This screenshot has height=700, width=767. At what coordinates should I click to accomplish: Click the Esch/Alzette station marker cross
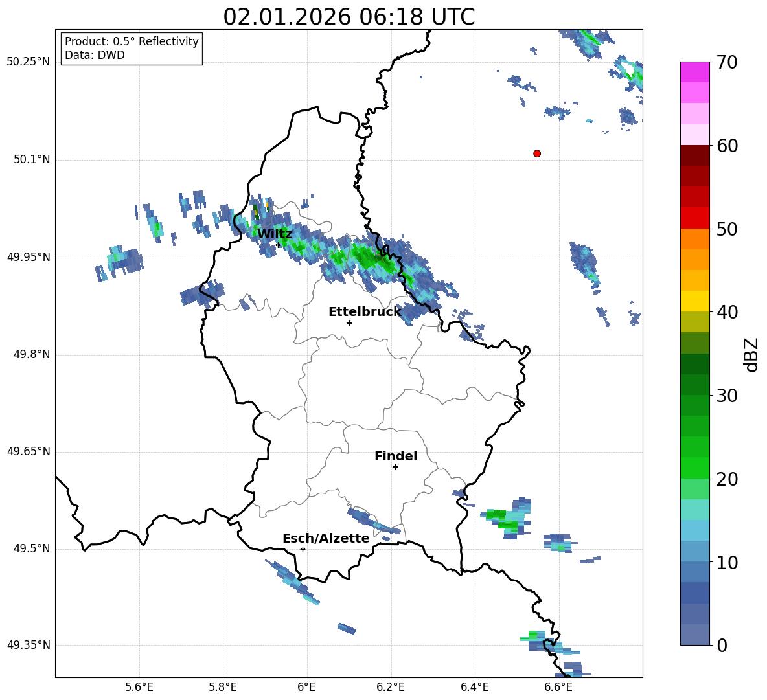tap(303, 549)
